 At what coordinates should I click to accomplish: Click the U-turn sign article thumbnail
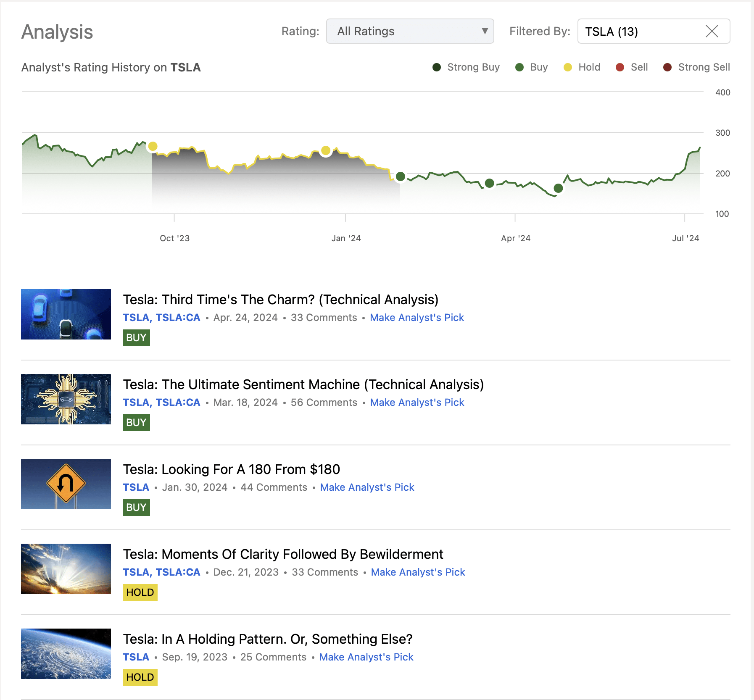[66, 484]
